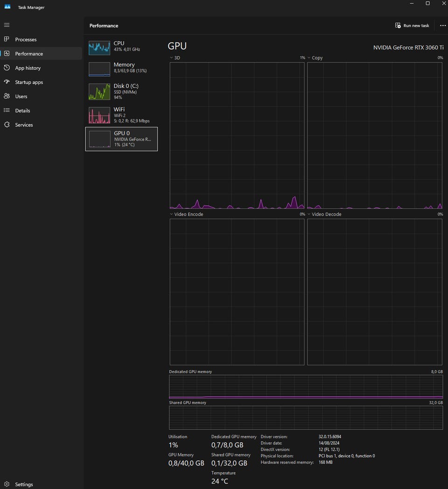The width and height of the screenshot is (448, 489).
Task: Click the App history clock icon
Action: click(7, 68)
